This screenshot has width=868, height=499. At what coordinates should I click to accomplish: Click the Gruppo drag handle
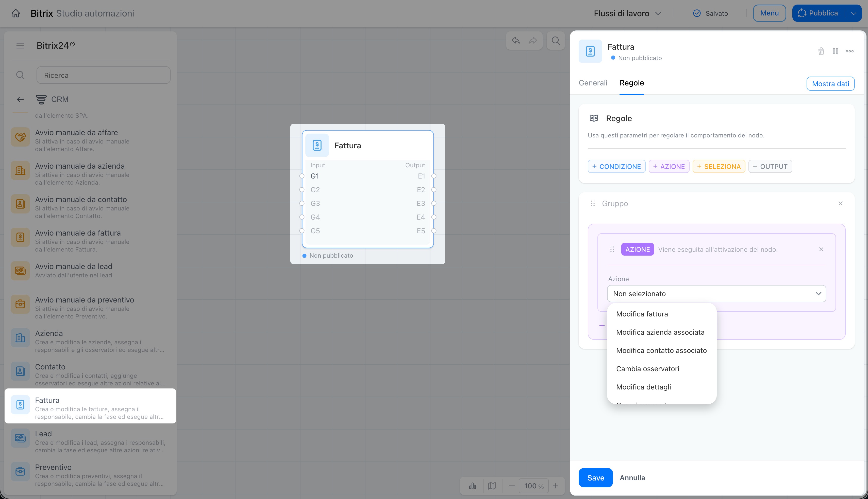(593, 204)
